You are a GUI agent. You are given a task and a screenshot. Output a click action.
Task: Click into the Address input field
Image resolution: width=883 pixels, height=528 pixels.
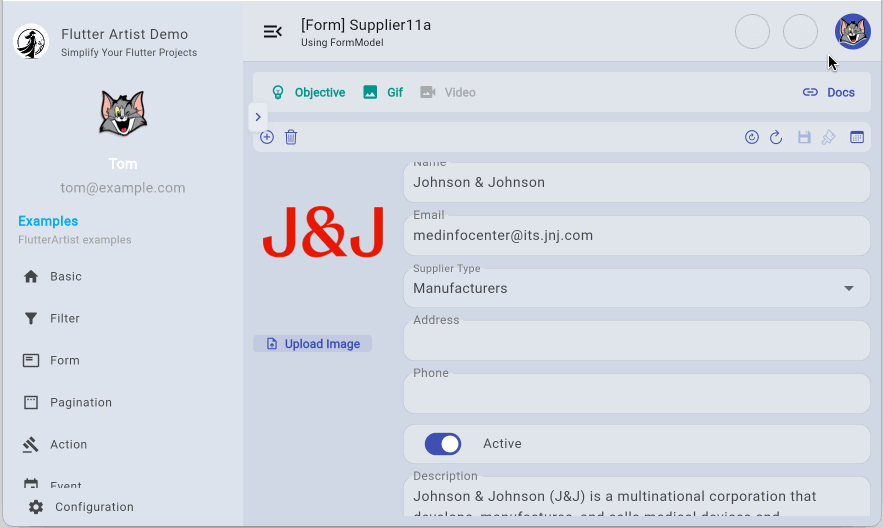(x=636, y=343)
